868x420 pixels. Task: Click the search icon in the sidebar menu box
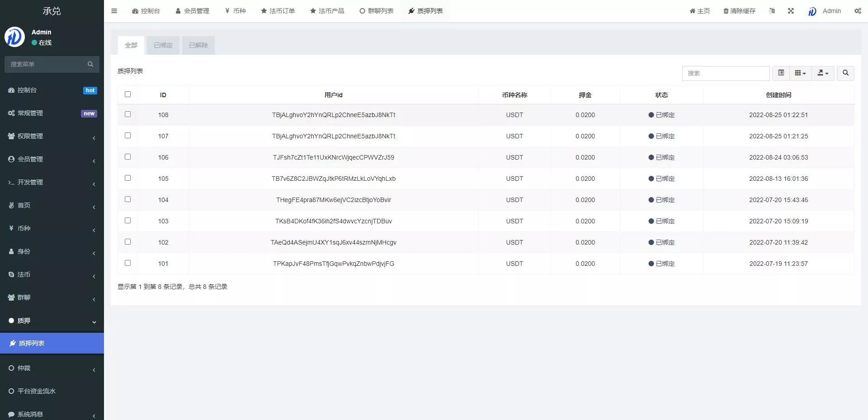click(90, 64)
